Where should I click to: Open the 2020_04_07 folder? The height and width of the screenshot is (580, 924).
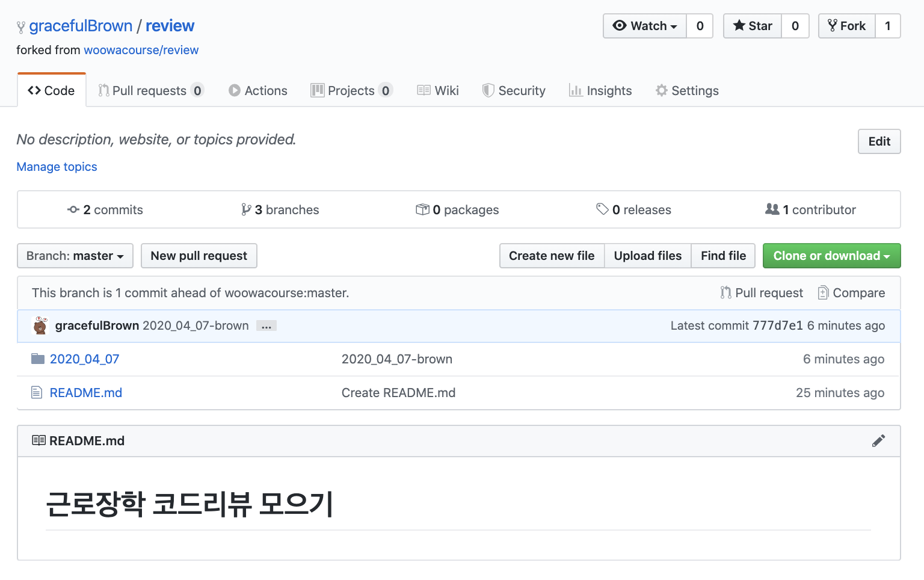84,359
